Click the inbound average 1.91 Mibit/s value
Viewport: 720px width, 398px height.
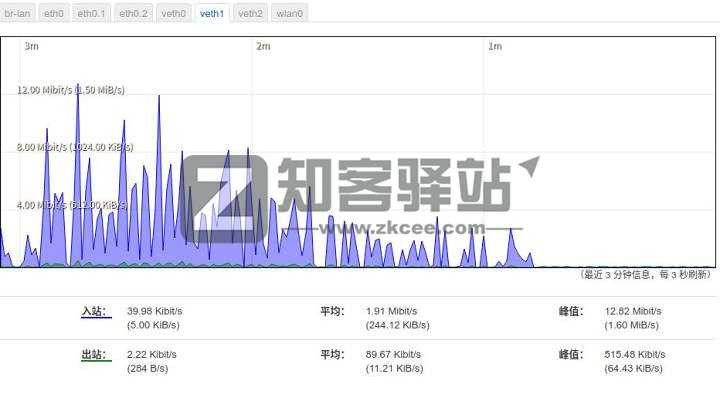click(x=392, y=311)
